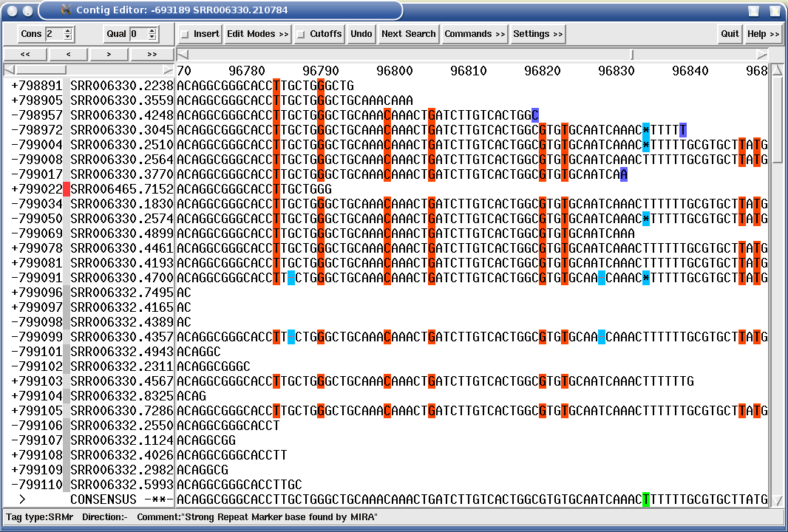This screenshot has width=788, height=532.
Task: Focus the Qual value input field
Action: coord(139,34)
